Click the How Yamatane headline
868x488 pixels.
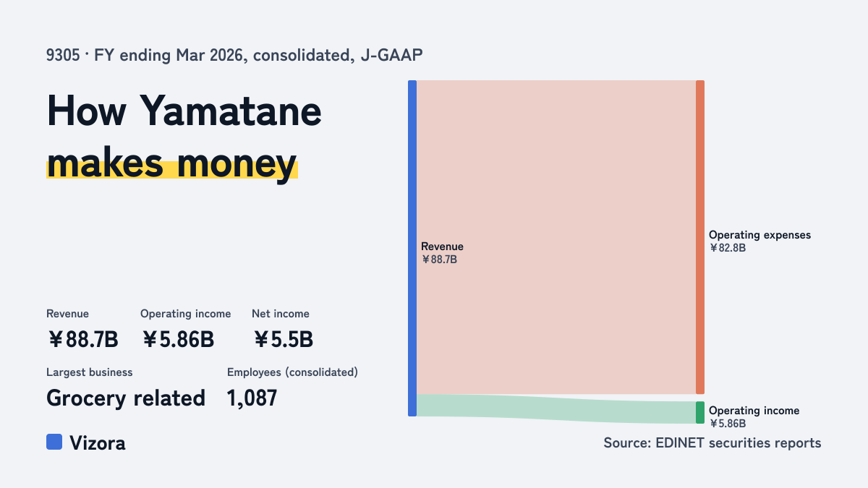click(x=184, y=112)
